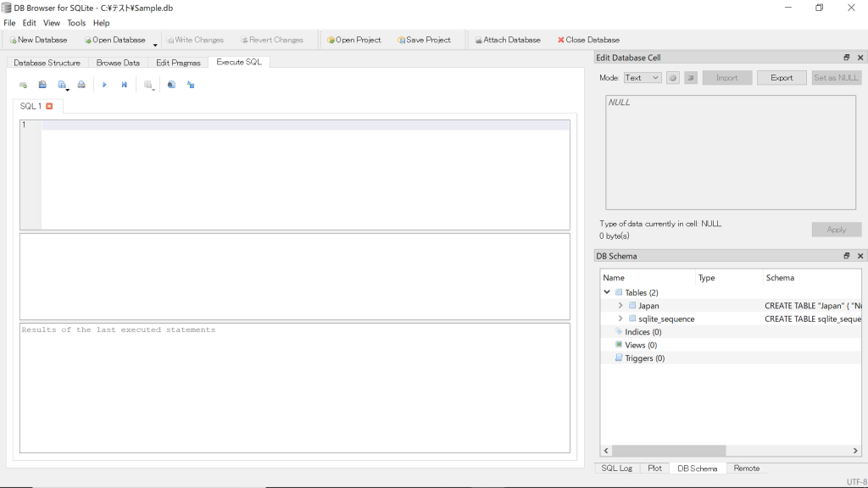The width and height of the screenshot is (868, 488).
Task: Open the Mode Text dropdown
Action: pyautogui.click(x=643, y=78)
